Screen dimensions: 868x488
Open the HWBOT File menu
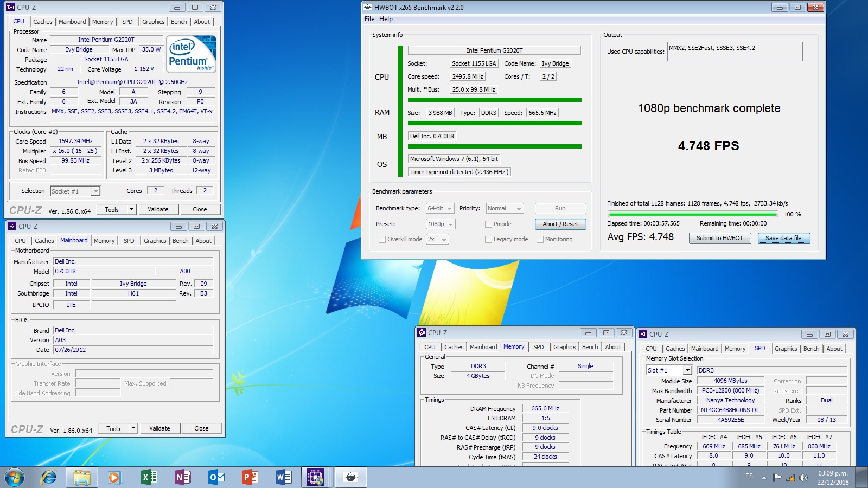coord(369,19)
